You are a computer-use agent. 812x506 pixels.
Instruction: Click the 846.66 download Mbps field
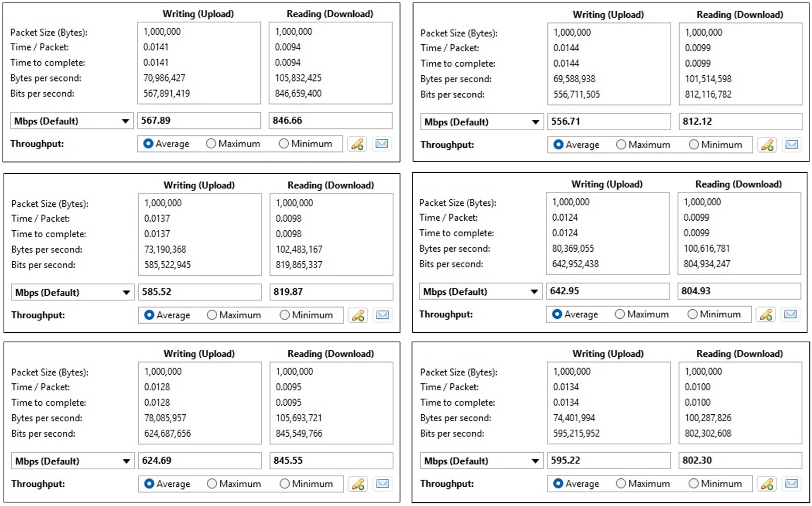coord(330,121)
